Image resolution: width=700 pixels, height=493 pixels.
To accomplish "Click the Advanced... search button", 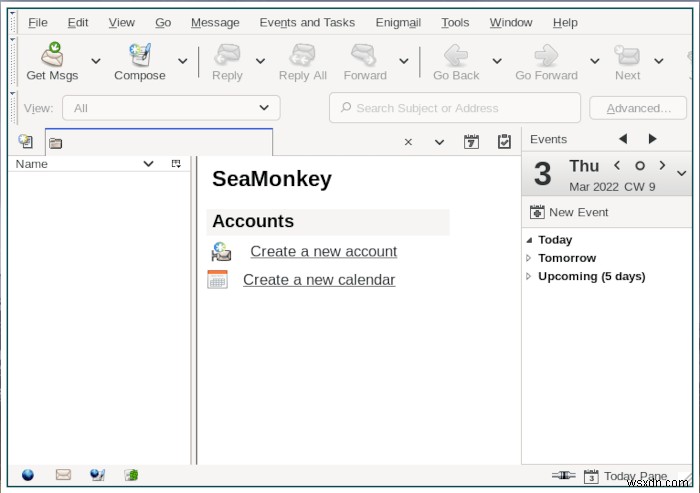I will pyautogui.click(x=638, y=108).
